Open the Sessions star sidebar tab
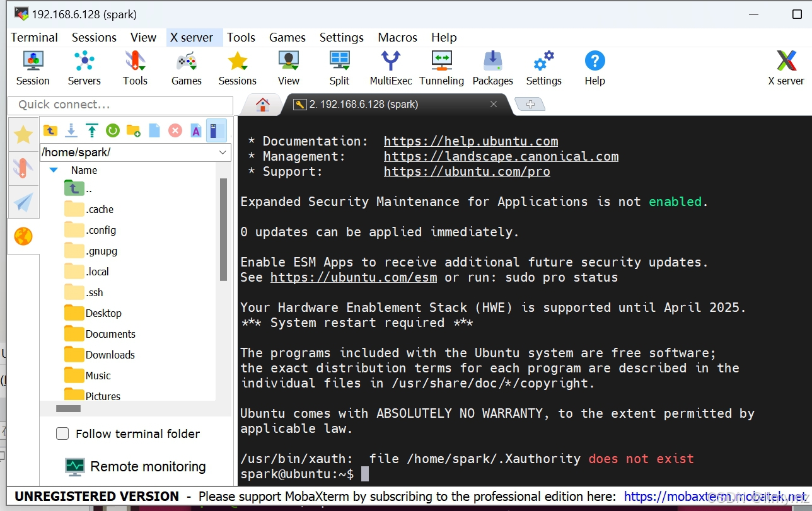 click(23, 134)
